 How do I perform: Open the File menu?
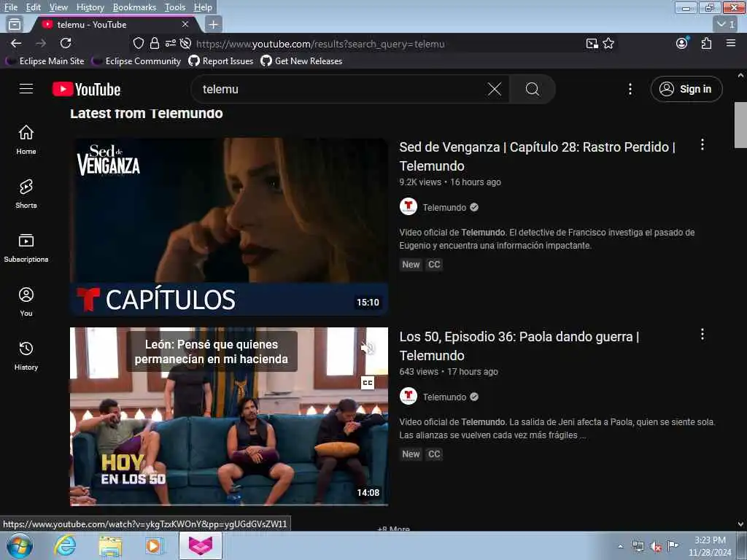point(11,7)
